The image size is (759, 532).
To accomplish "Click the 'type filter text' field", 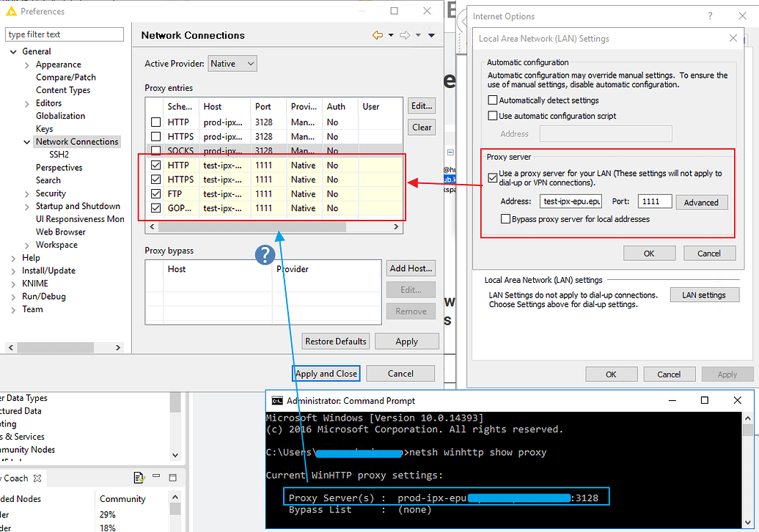I will [64, 34].
